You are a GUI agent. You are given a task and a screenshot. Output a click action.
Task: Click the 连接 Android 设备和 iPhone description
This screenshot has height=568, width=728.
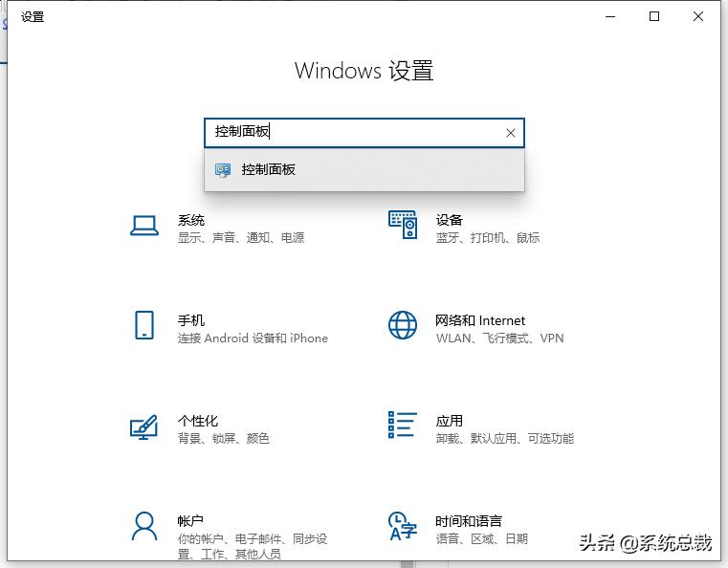(x=253, y=338)
